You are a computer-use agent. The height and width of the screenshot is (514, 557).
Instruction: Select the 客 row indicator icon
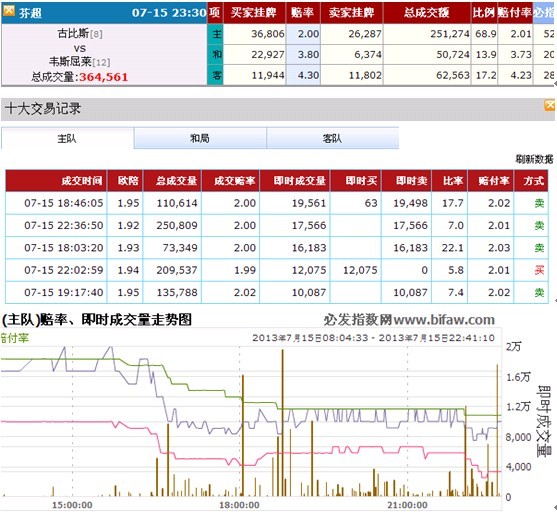[x=216, y=75]
